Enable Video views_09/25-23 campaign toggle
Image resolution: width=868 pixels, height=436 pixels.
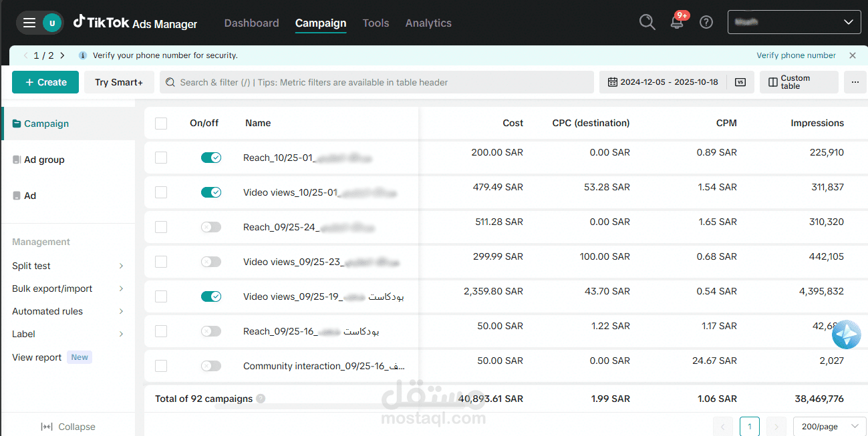pyautogui.click(x=211, y=262)
